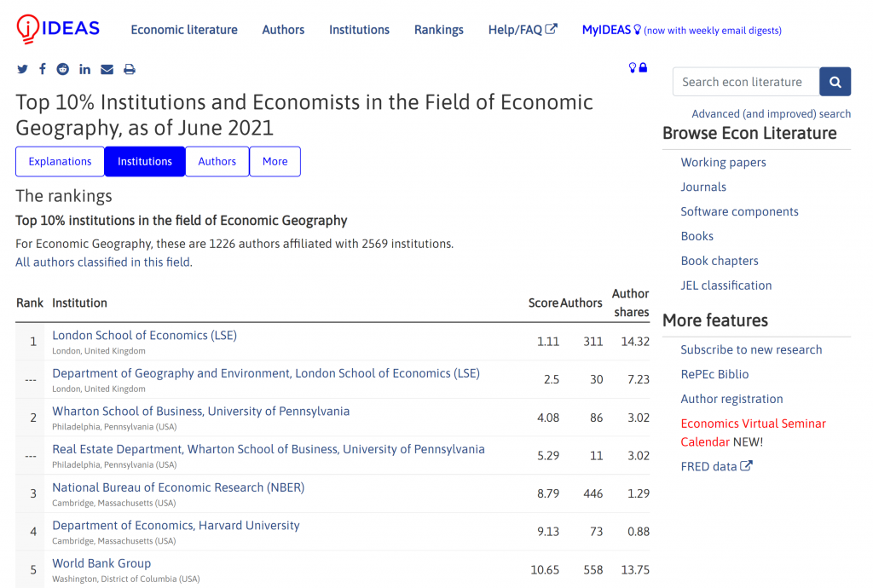
Task: Focus the Search econ literature field
Action: pyautogui.click(x=746, y=82)
